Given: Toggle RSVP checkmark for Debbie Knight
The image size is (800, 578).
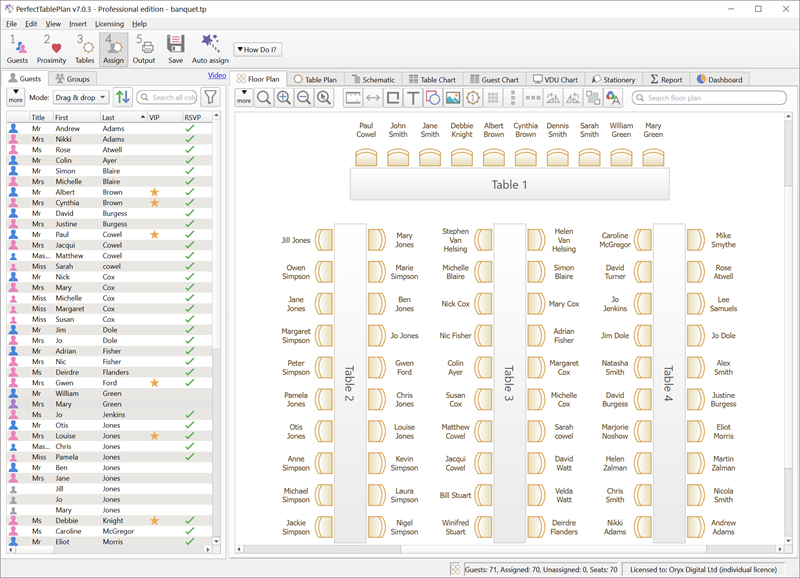Looking at the screenshot, I should (190, 521).
